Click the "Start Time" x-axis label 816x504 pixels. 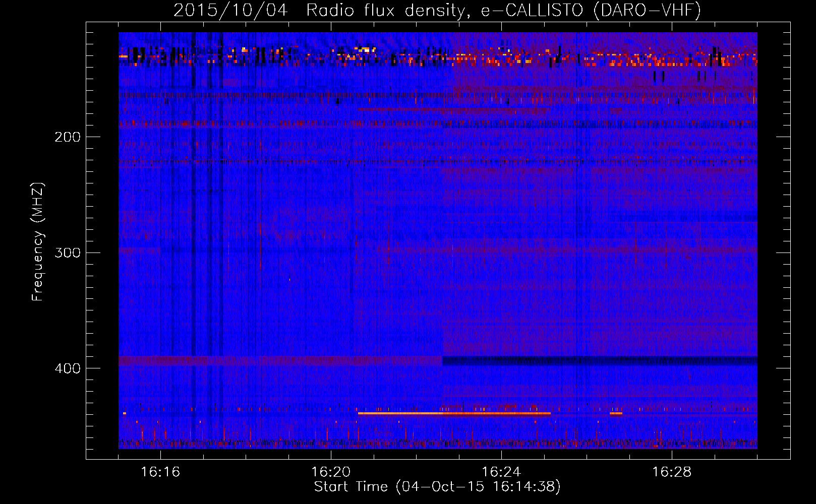coord(351,486)
